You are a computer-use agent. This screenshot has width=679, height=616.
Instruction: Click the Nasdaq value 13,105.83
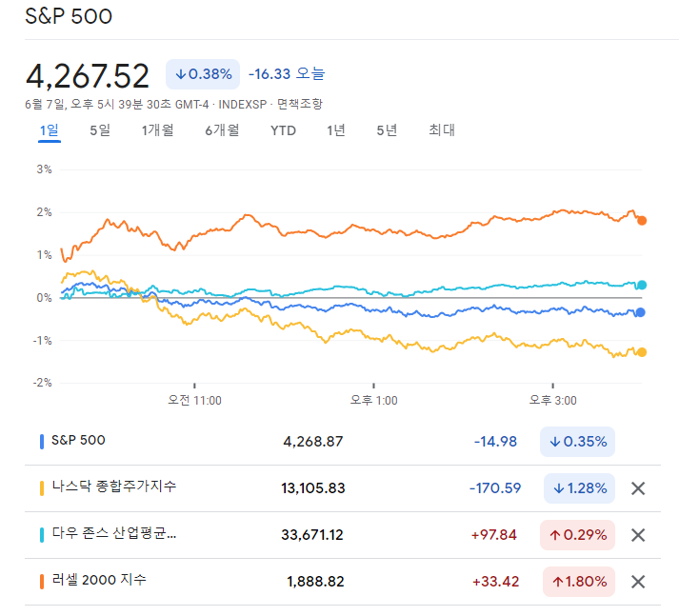point(313,488)
